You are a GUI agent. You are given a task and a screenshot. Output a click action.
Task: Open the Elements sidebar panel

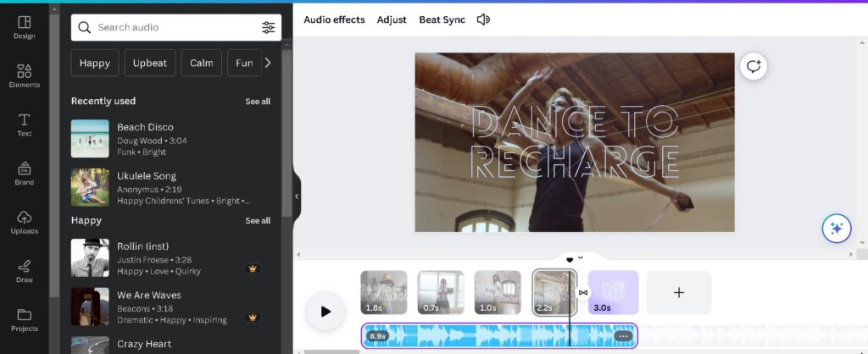coord(25,75)
